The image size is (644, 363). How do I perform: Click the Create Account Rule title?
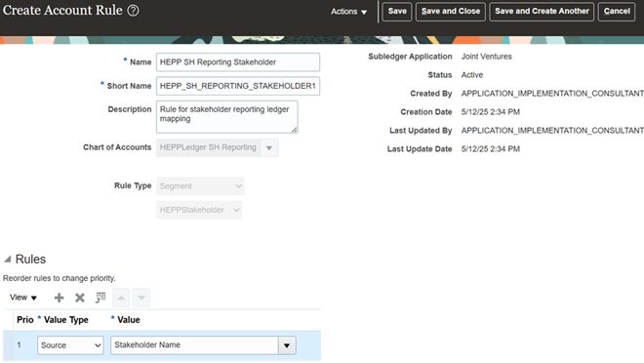coord(62,11)
